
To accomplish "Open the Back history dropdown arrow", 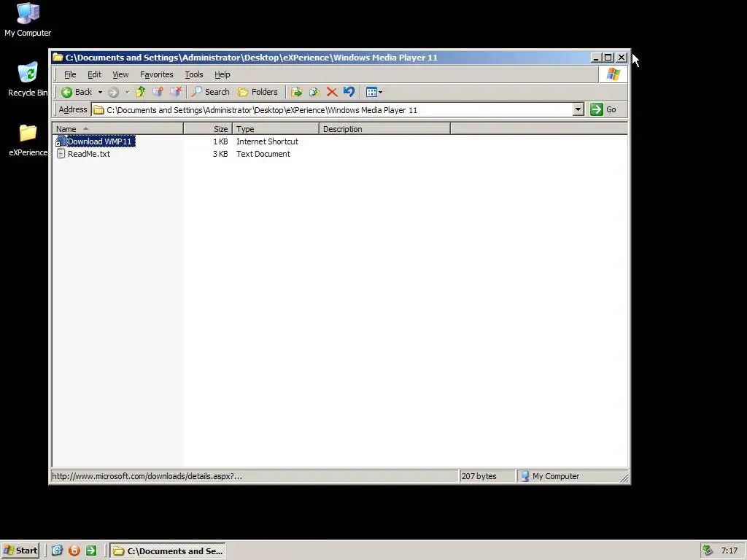I will tap(100, 92).
